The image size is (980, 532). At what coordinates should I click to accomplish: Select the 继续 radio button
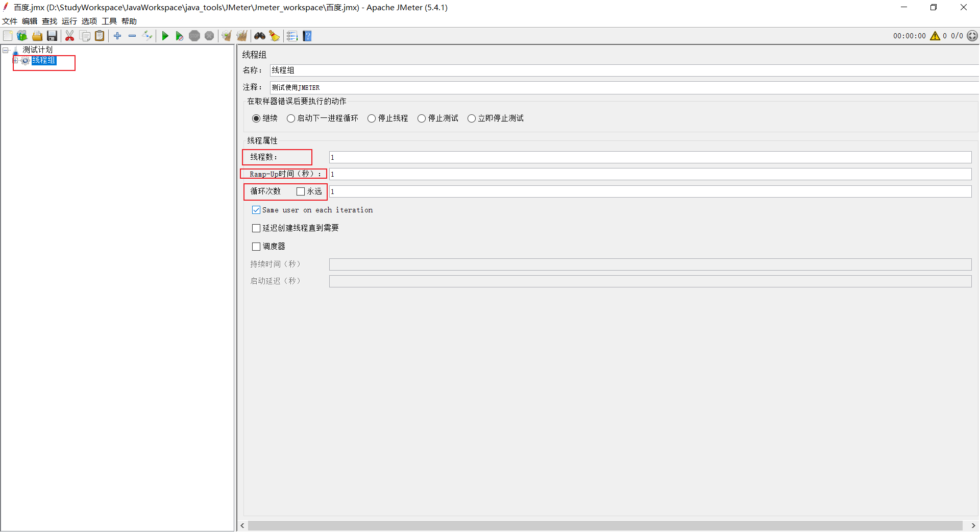[x=256, y=118]
